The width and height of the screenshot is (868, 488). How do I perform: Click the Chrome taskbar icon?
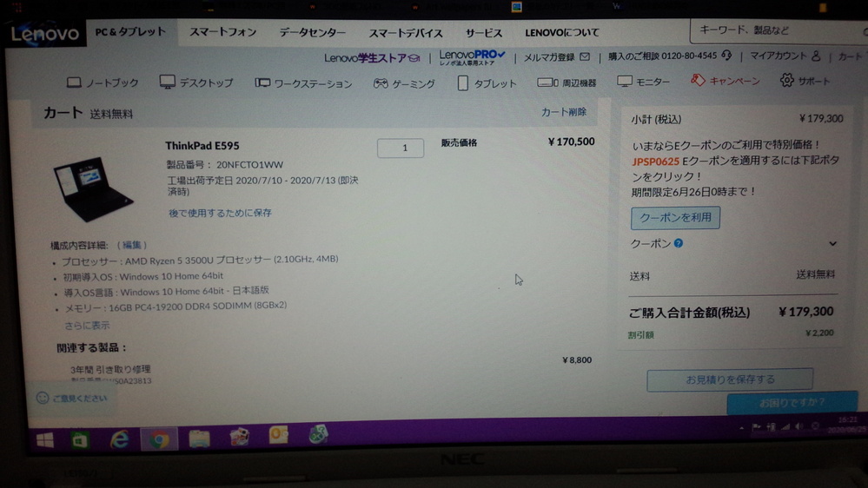click(x=159, y=440)
